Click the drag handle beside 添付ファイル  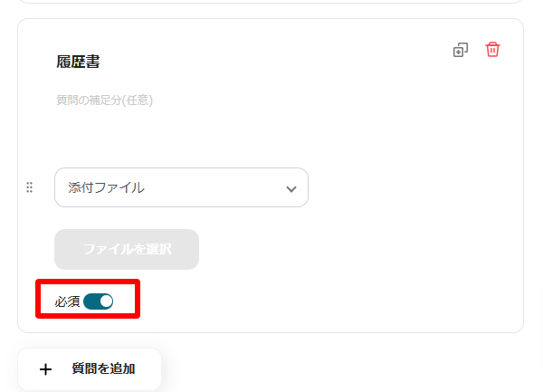click(30, 187)
